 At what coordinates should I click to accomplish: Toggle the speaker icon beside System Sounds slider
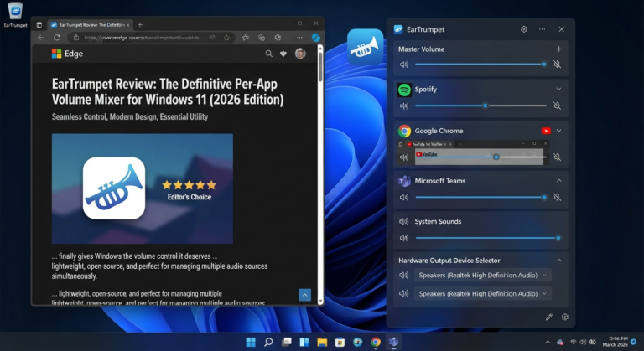click(x=404, y=238)
